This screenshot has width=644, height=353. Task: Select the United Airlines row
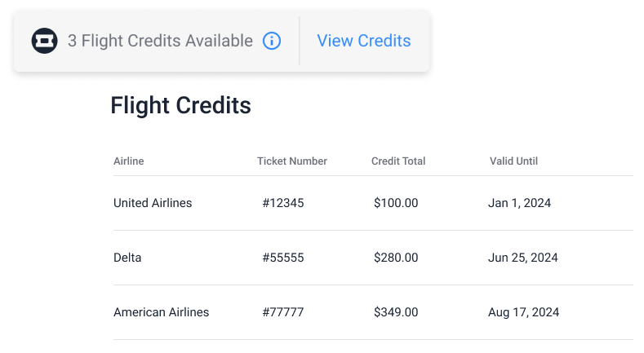pos(153,203)
